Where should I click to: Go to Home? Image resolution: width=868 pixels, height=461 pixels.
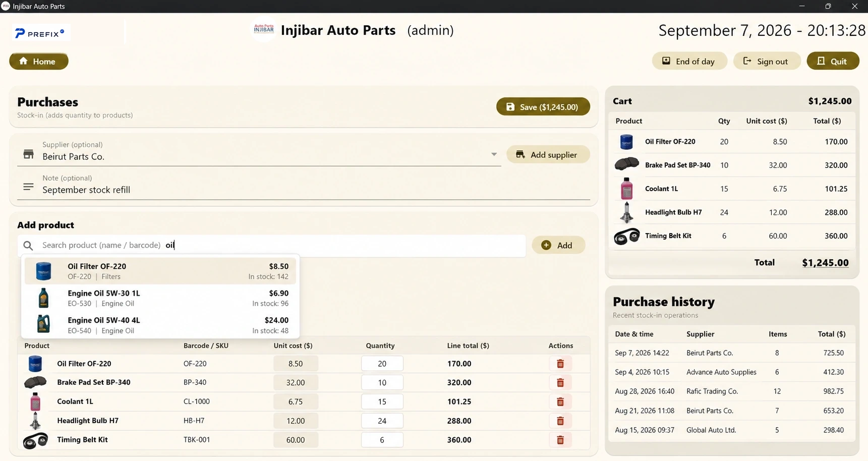(x=38, y=61)
